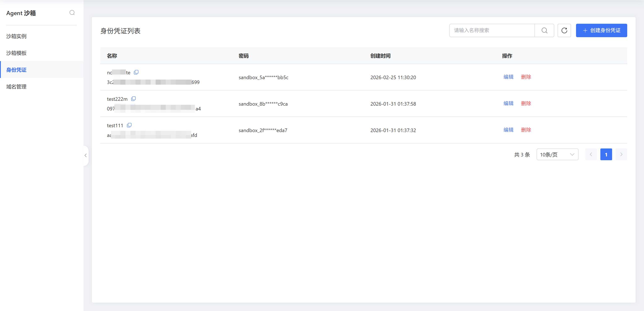Screen dimensions: 644x311
Task: Click the sidebar search magnifier icon
Action: point(72,13)
